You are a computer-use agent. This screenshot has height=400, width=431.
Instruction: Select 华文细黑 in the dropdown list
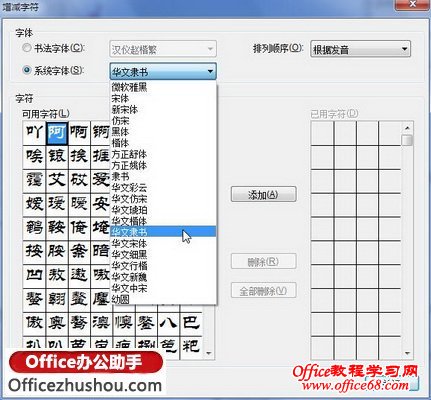click(163, 255)
